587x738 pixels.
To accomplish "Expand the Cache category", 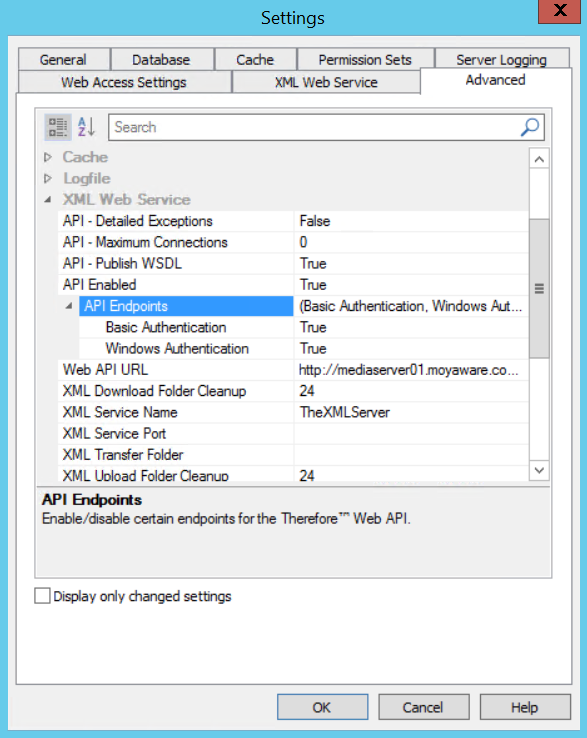I will pyautogui.click(x=48, y=157).
